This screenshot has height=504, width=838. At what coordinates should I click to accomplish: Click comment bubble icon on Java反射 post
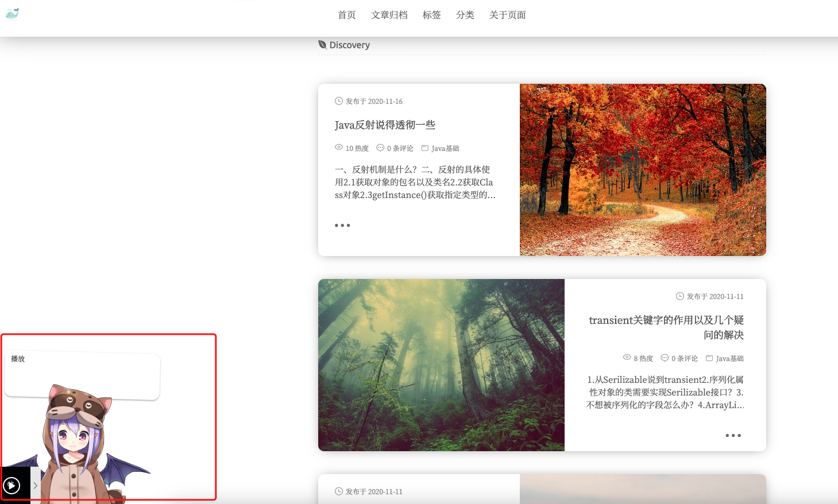click(380, 148)
